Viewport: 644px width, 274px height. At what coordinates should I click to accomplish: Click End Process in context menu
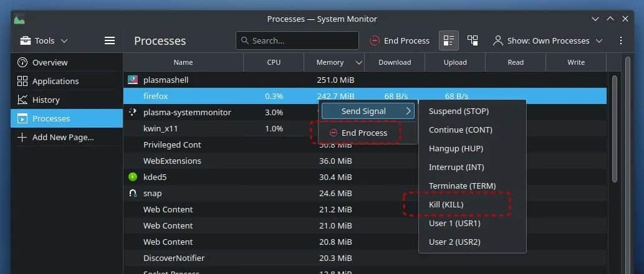point(364,133)
